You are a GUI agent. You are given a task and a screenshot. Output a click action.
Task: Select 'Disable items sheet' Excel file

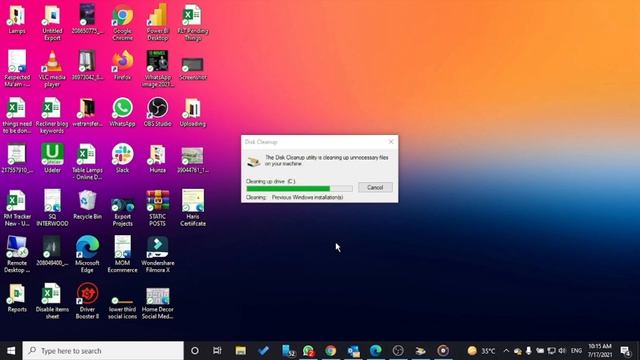point(52,301)
